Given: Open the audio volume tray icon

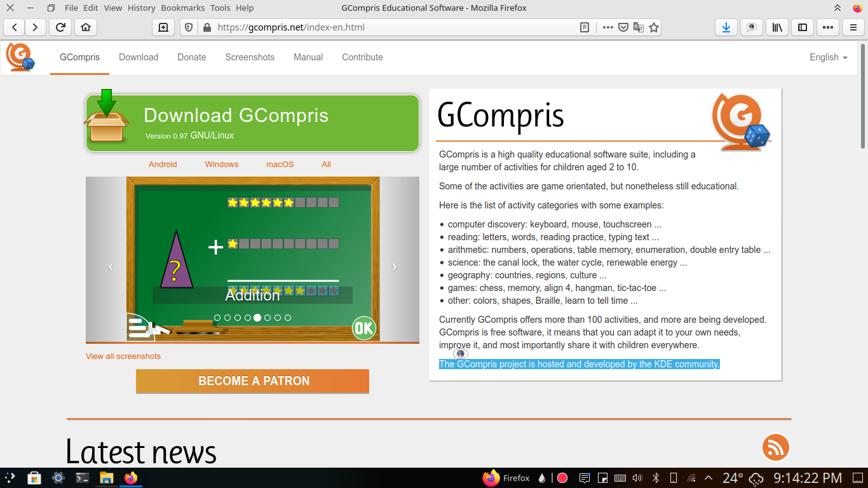Looking at the screenshot, I should 637,478.
